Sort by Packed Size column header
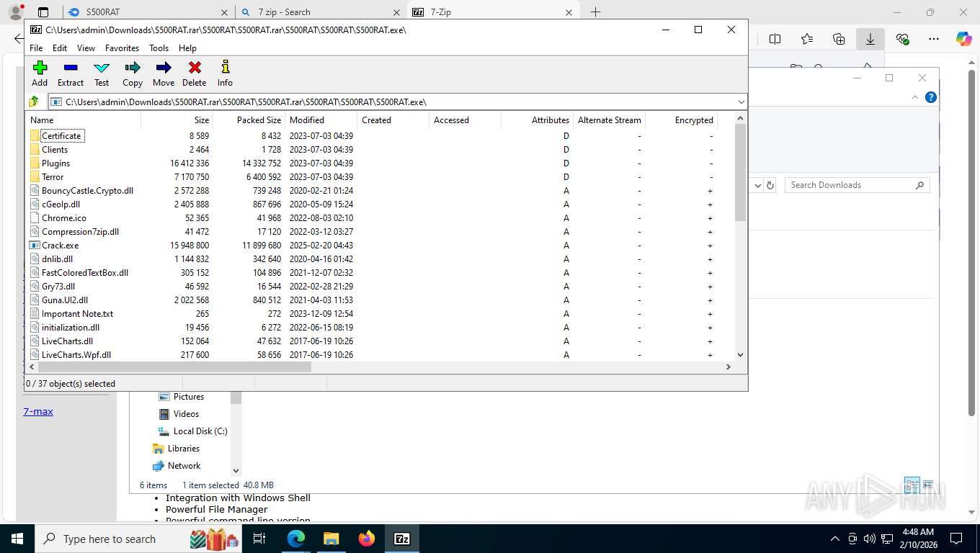 coord(249,120)
